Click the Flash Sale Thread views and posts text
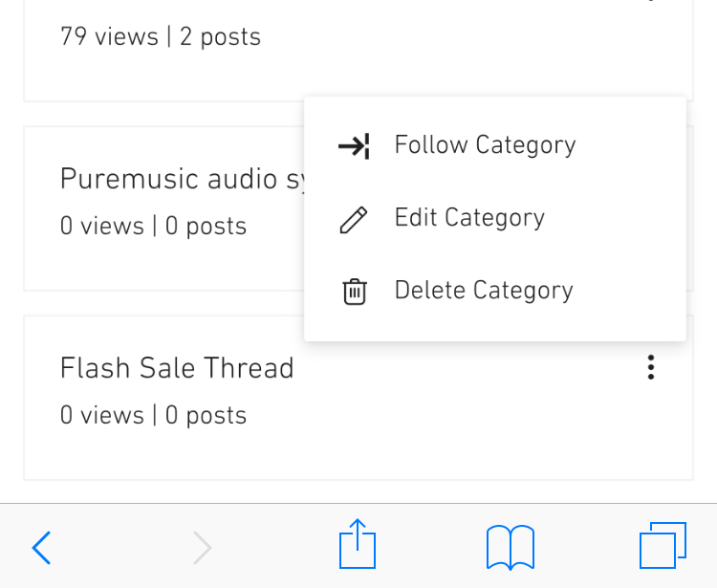This screenshot has height=588, width=717. pyautogui.click(x=153, y=415)
